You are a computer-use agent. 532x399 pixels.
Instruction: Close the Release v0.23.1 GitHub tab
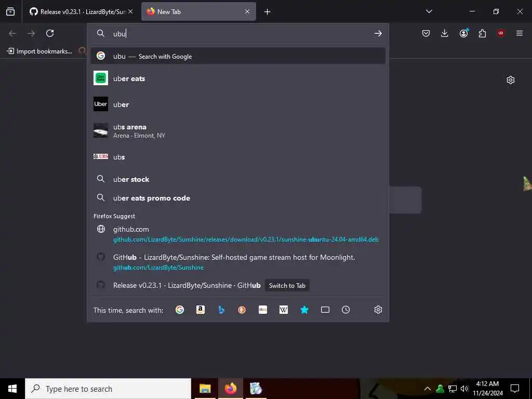[x=130, y=11]
